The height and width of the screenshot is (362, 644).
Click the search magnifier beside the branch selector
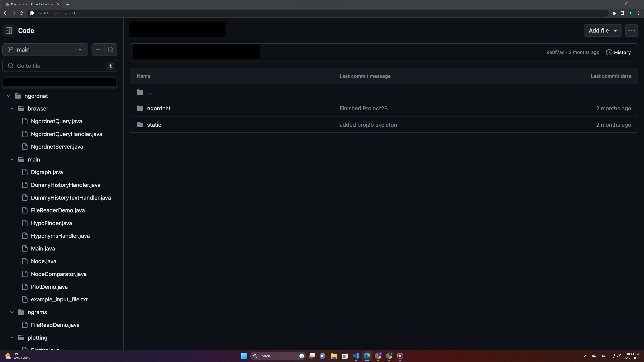pos(111,50)
